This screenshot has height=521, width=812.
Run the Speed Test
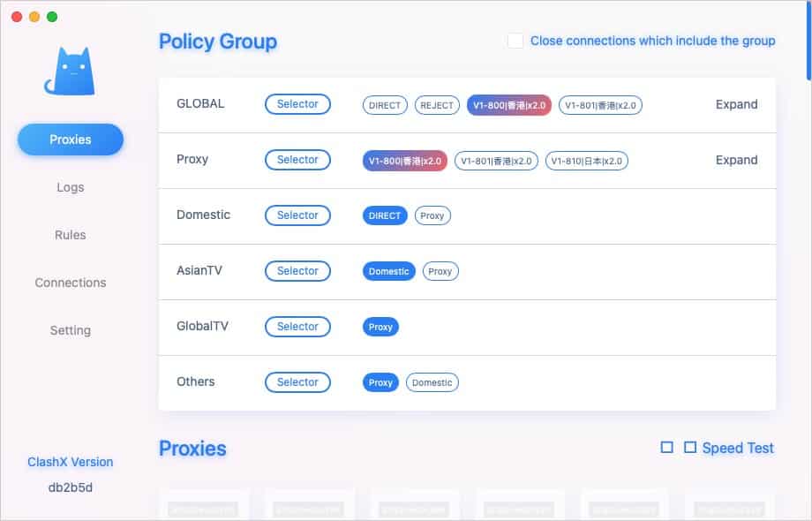(738, 448)
